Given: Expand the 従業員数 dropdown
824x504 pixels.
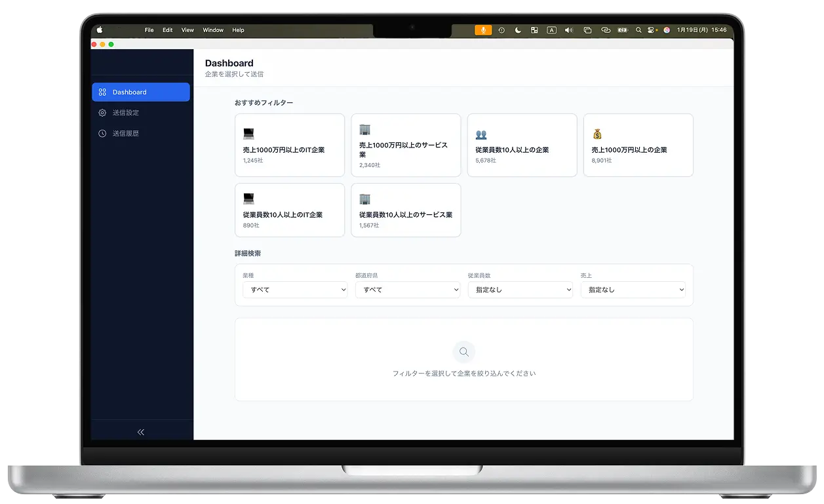Looking at the screenshot, I should click(520, 290).
